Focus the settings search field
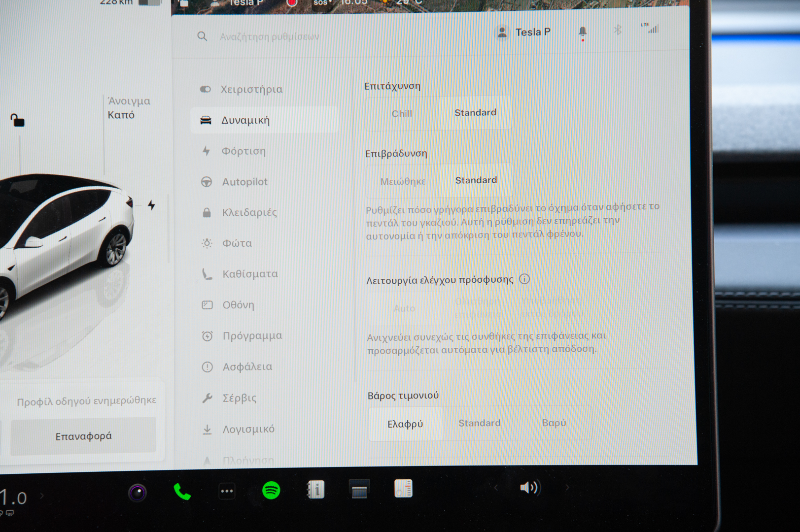800x532 pixels. (269, 36)
